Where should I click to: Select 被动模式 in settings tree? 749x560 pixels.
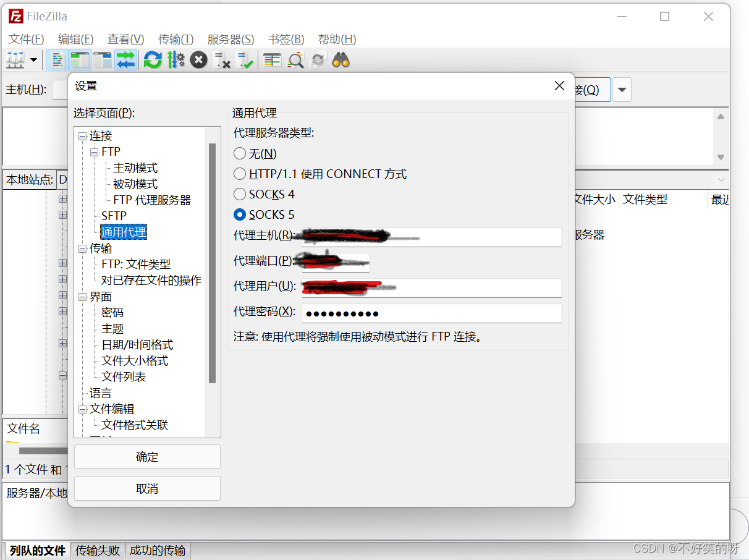(x=135, y=184)
